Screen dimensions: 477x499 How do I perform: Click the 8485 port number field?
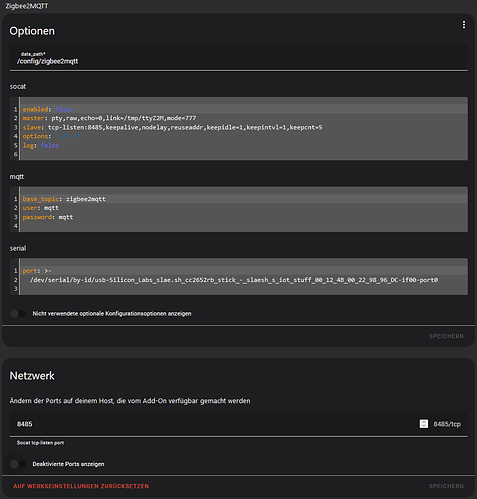(x=213, y=424)
